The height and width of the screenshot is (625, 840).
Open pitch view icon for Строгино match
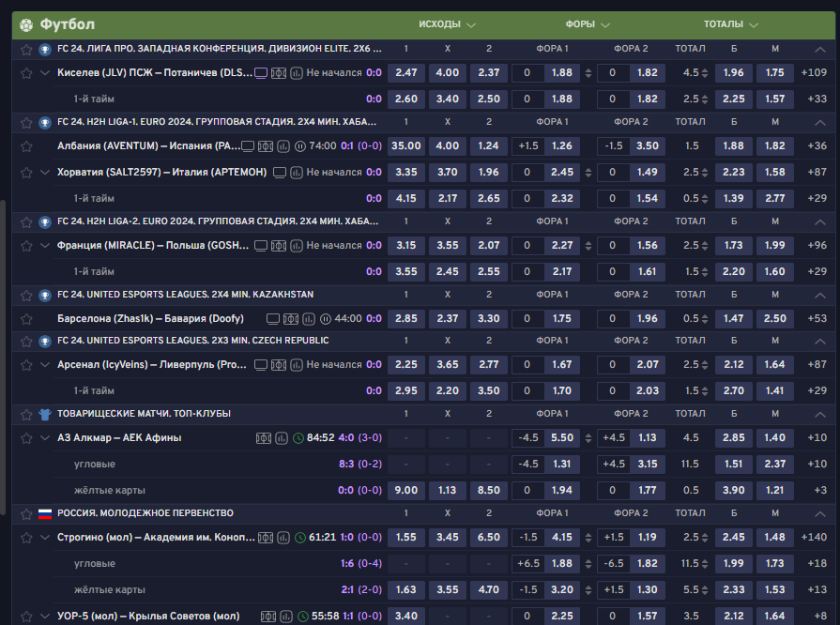[266, 537]
